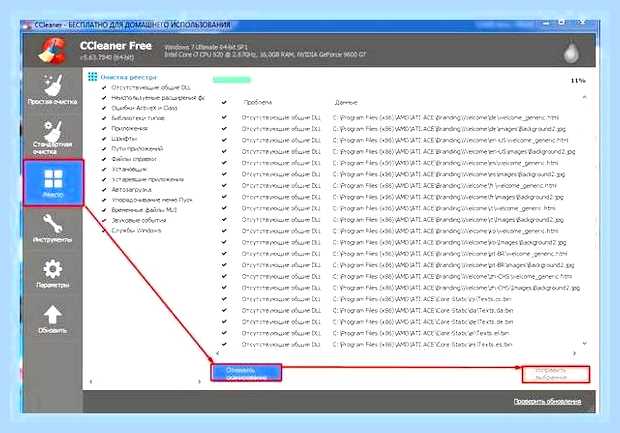Screen dimensions: 620x433
Task: Select the Core-Static\el\Texts.el.bin path cell
Action: pyautogui.click(x=421, y=333)
